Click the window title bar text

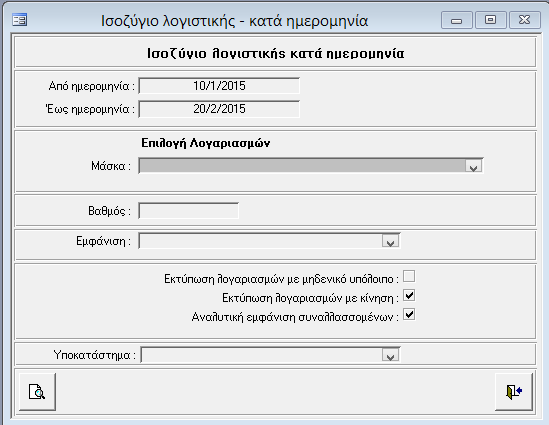tap(235, 21)
